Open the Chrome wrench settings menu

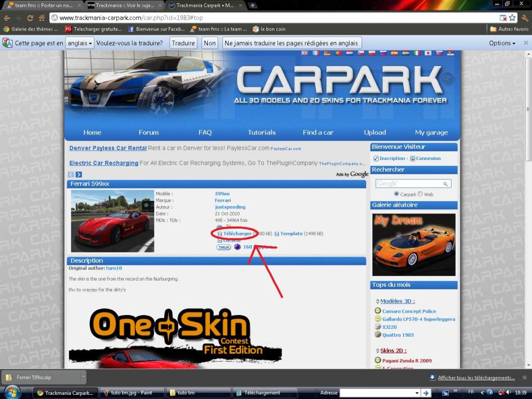525,18
